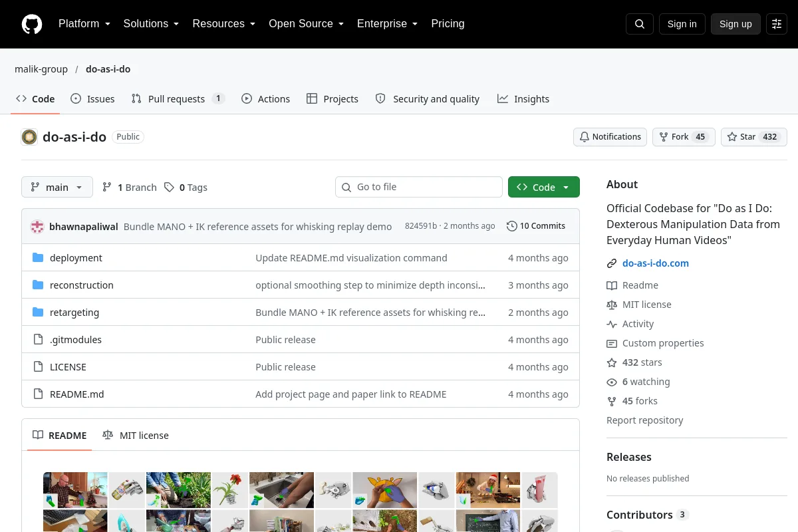Expand the Platform menu
The width and height of the screenshot is (798, 532).
tap(84, 24)
